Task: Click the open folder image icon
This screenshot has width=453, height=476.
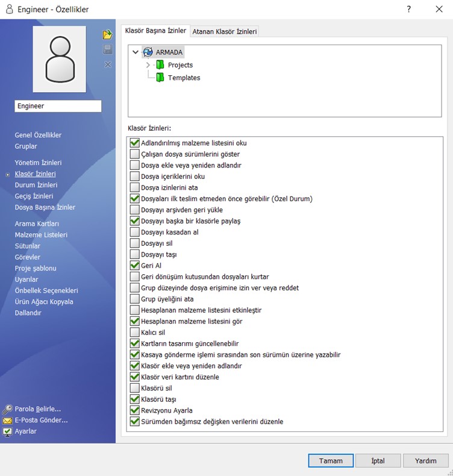Action: coord(108,34)
